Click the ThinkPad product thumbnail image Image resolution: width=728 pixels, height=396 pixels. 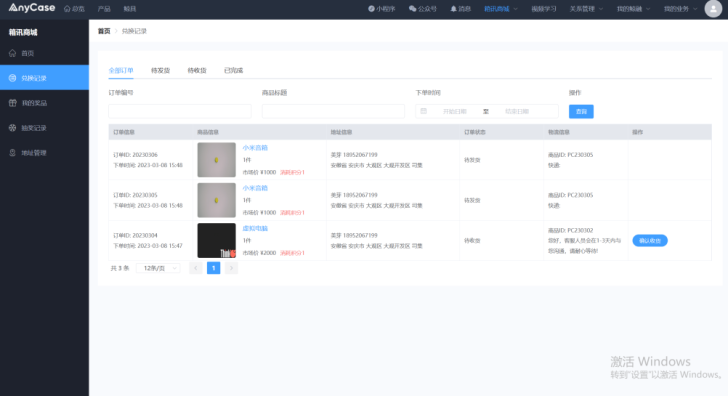point(216,240)
